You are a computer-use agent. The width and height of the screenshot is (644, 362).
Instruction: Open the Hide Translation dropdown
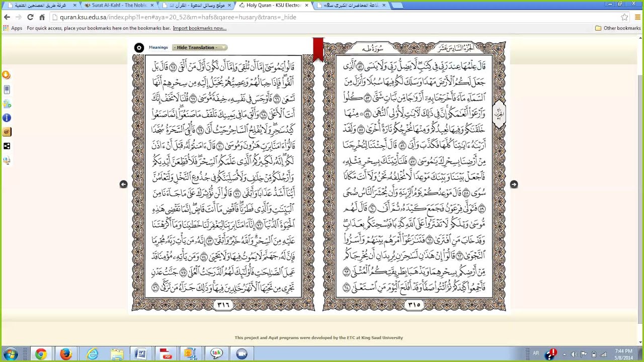pyautogui.click(x=200, y=47)
